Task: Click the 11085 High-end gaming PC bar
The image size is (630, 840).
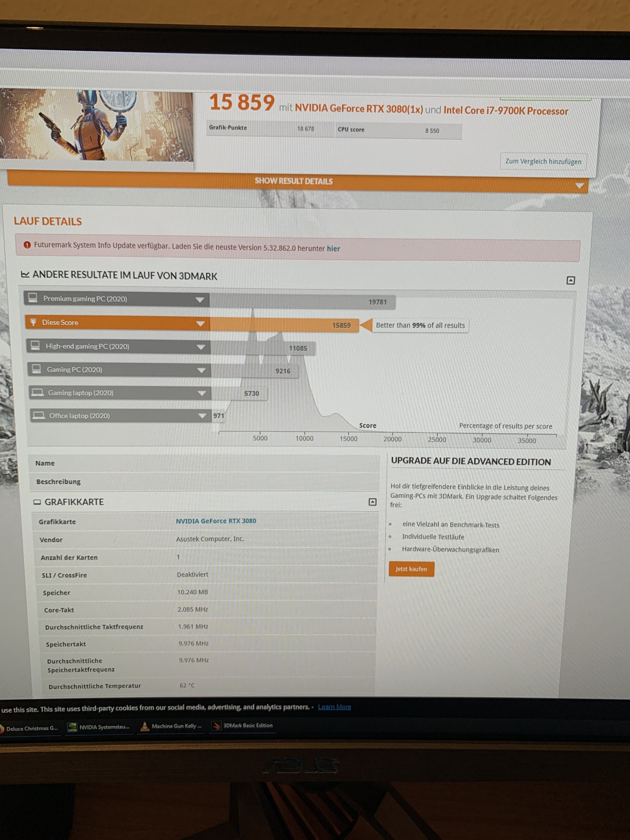Action: [x=263, y=348]
